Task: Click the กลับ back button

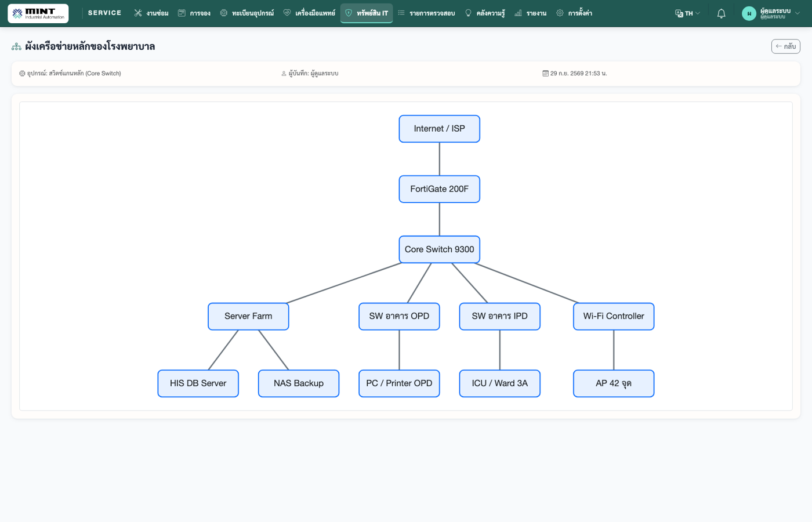Action: point(785,46)
